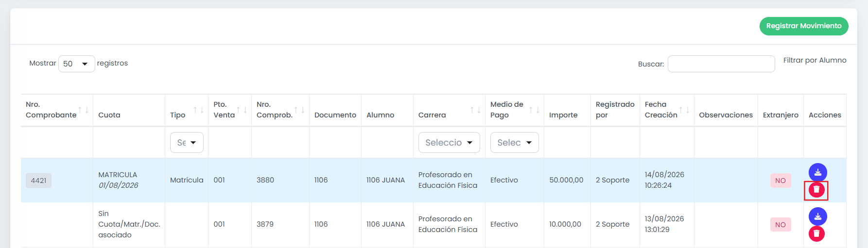Image resolution: width=868 pixels, height=248 pixels.
Task: Sort by Tipo column arrows
Action: tap(199, 110)
